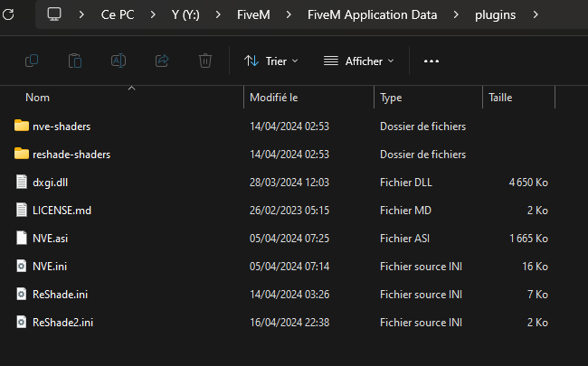Image resolution: width=588 pixels, height=366 pixels.
Task: Click the 7 Ko size value
Action: point(537,295)
